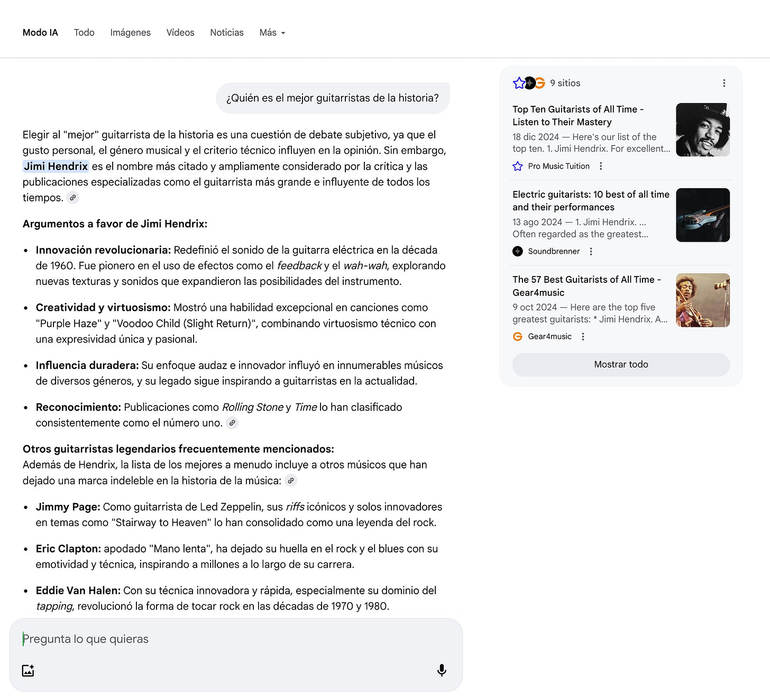Click the Gear4music orange G favicon
The image size is (770, 700).
tap(518, 336)
